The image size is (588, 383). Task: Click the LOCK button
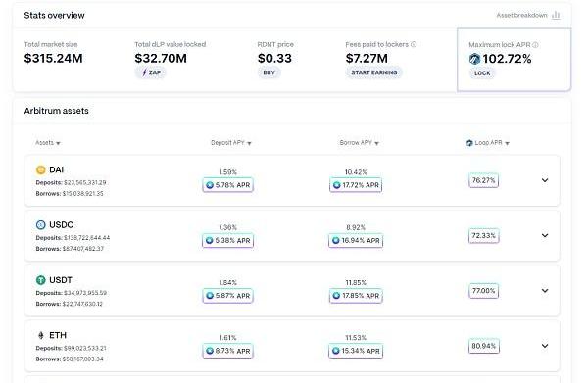pyautogui.click(x=482, y=73)
